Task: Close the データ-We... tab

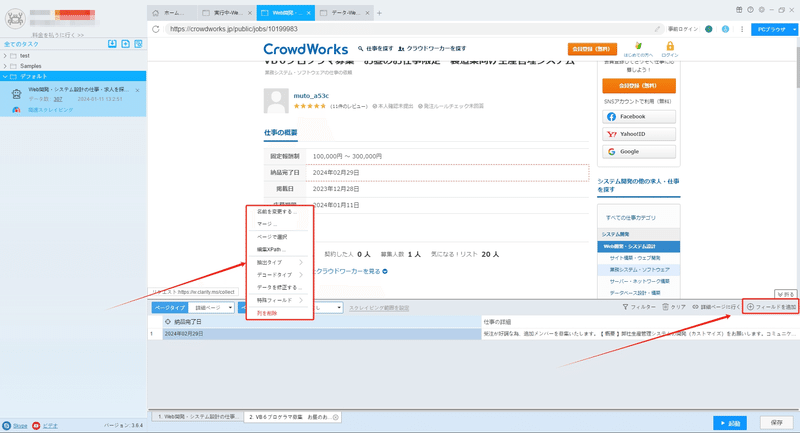Action: 367,13
